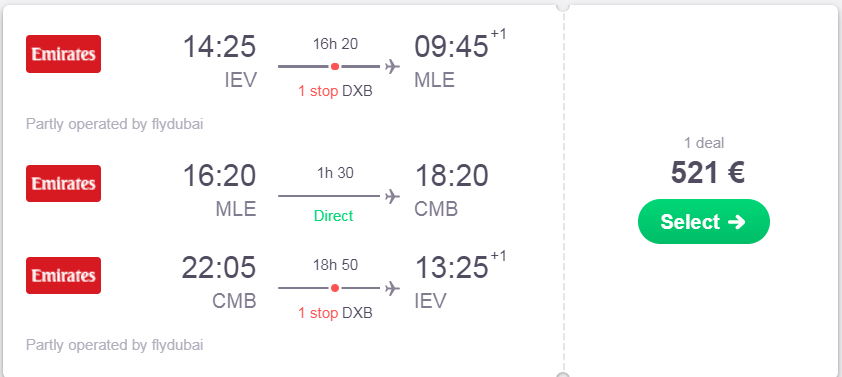
Task: Click the 14:25 departure time from IEV
Action: (x=219, y=46)
